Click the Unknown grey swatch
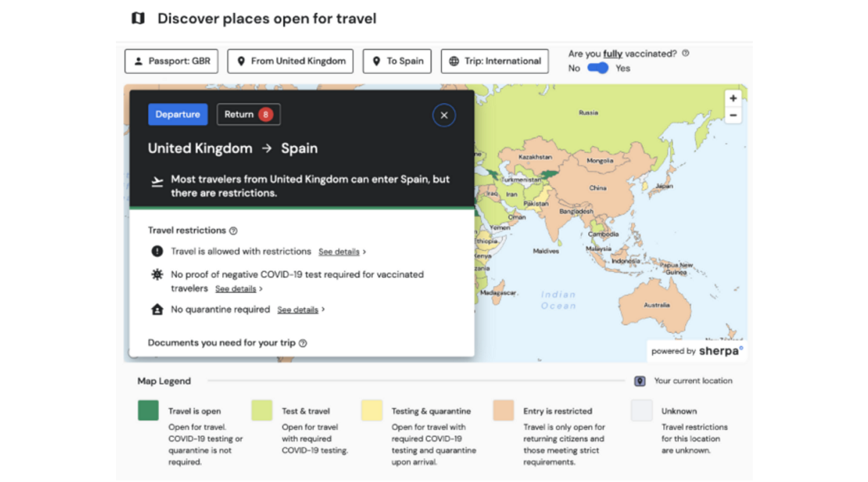 click(x=641, y=410)
